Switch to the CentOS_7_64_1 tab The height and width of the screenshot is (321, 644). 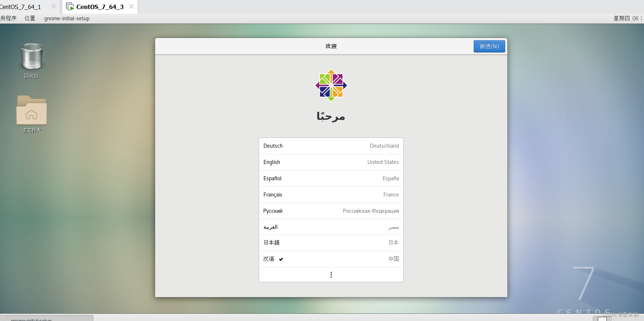21,7
